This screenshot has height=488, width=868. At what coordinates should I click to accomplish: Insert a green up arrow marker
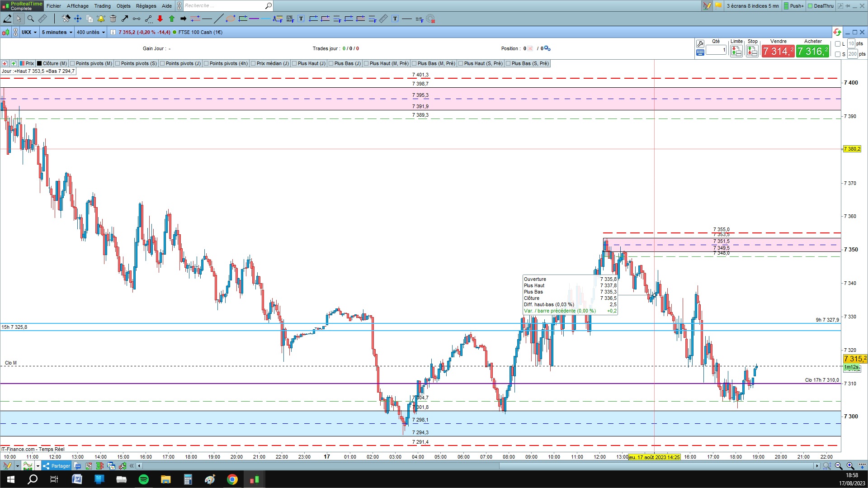(171, 19)
